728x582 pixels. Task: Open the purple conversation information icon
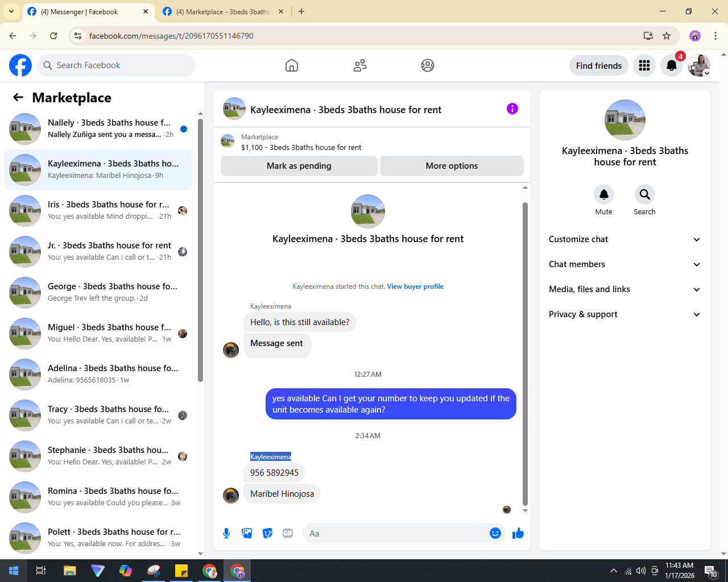point(512,109)
